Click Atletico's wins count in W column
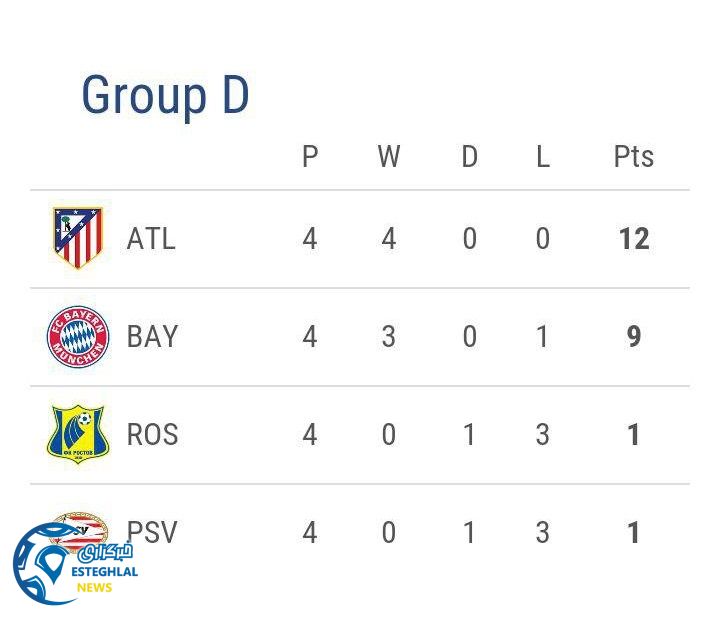 (x=389, y=239)
